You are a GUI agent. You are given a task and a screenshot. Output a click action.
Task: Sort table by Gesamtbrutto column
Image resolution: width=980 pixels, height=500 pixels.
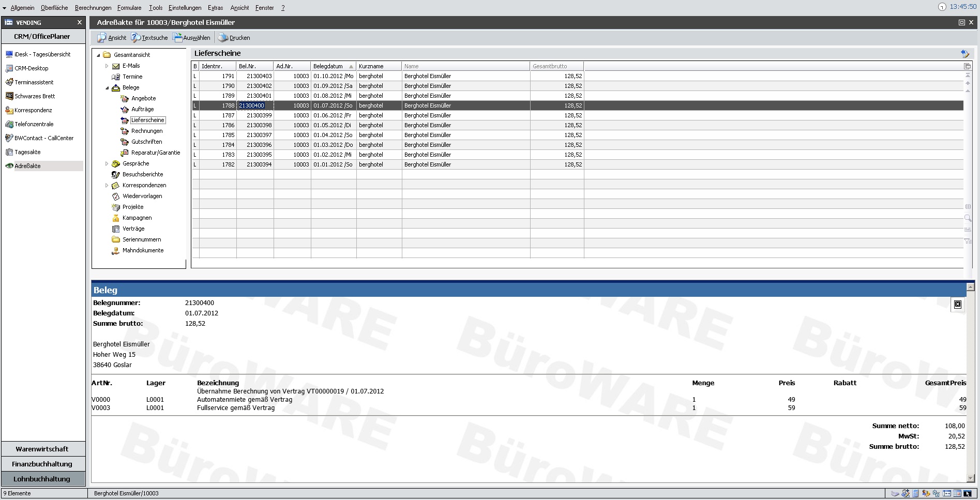click(557, 66)
